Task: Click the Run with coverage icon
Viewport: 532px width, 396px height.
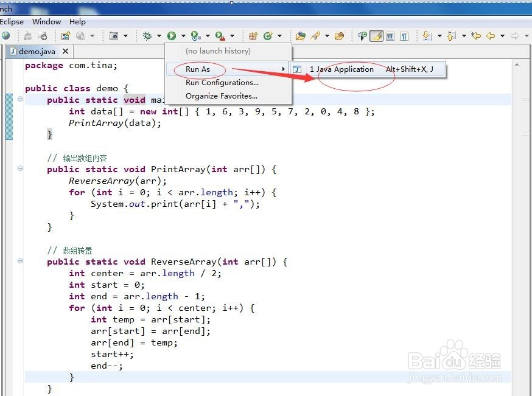Action: point(196,36)
